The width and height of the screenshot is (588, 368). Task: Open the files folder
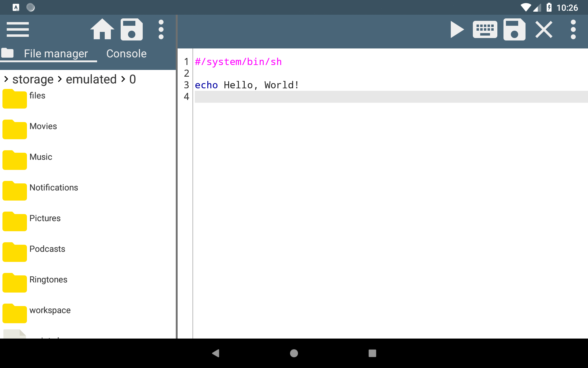pos(37,95)
